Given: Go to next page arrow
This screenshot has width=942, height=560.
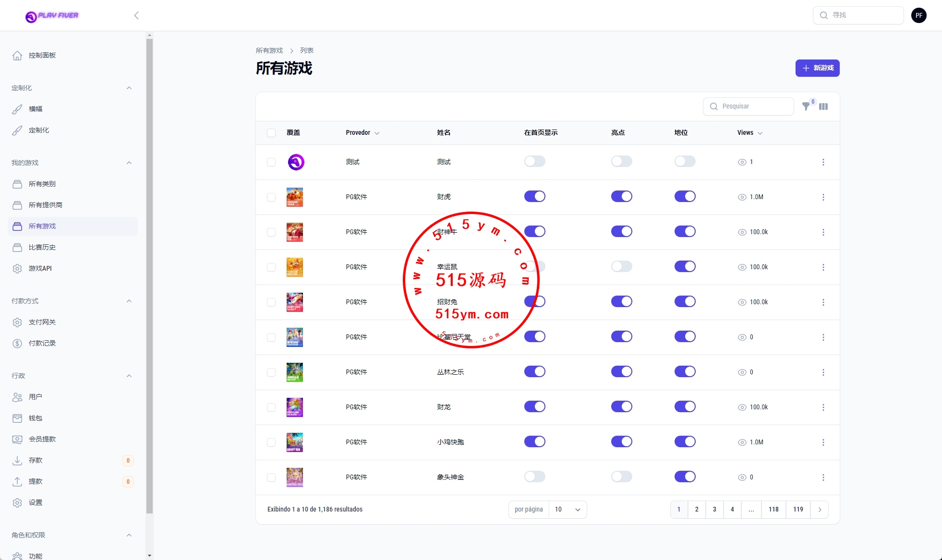Looking at the screenshot, I should [820, 510].
